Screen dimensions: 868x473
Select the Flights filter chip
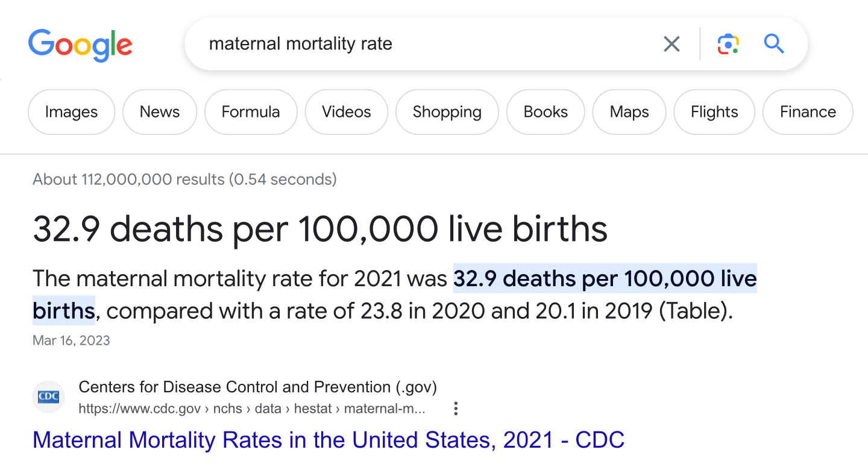(x=714, y=112)
